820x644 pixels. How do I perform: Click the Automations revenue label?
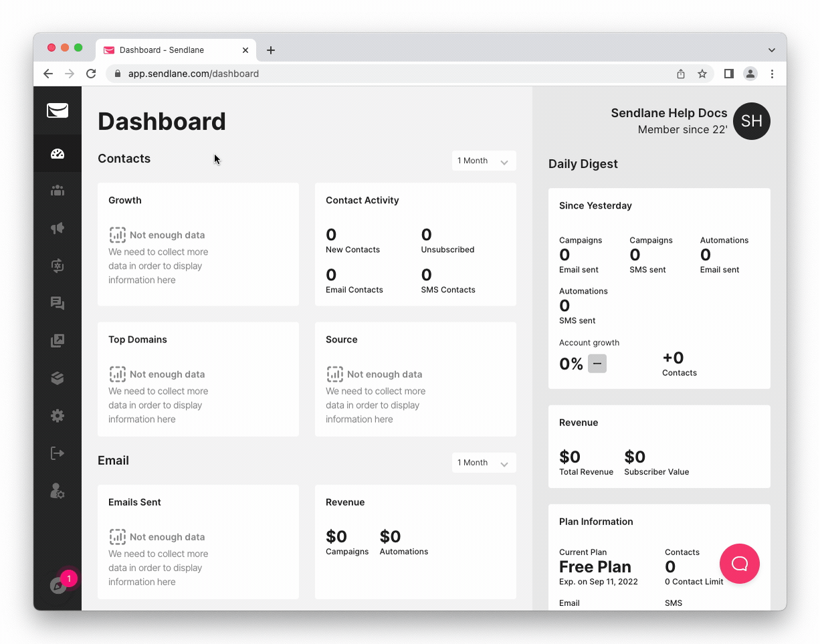404,552
